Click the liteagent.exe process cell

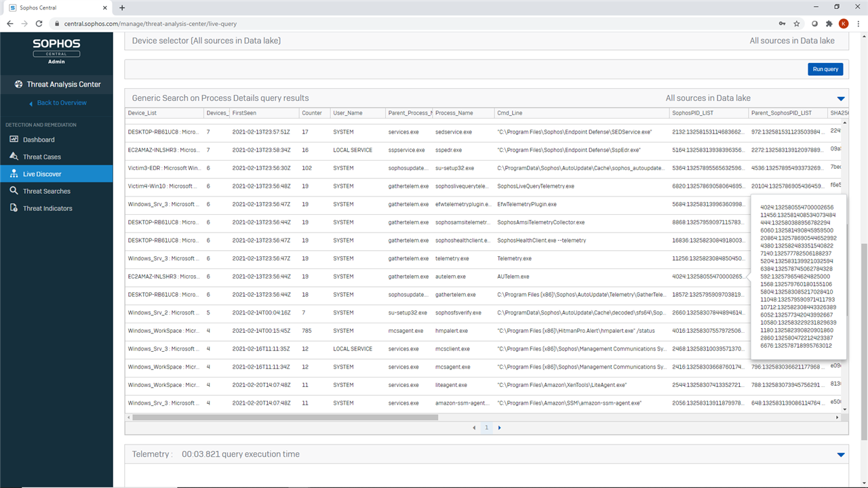coord(463,385)
